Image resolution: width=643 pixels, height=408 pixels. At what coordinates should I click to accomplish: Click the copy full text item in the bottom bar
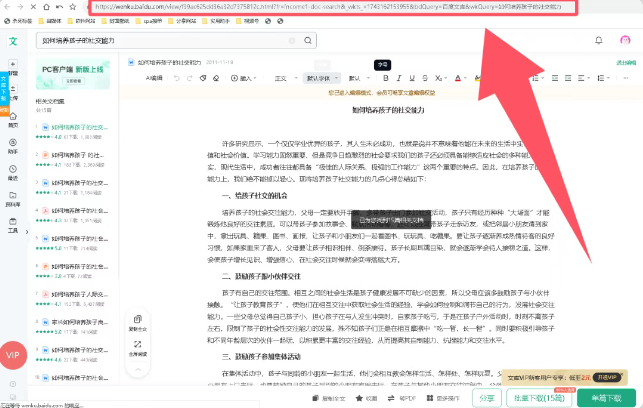pyautogui.click(x=329, y=398)
